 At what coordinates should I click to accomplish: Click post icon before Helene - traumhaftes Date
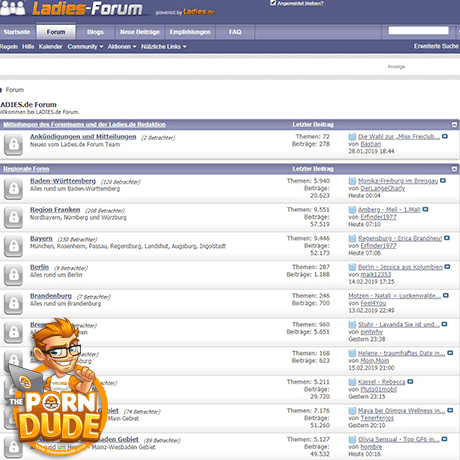click(x=352, y=353)
